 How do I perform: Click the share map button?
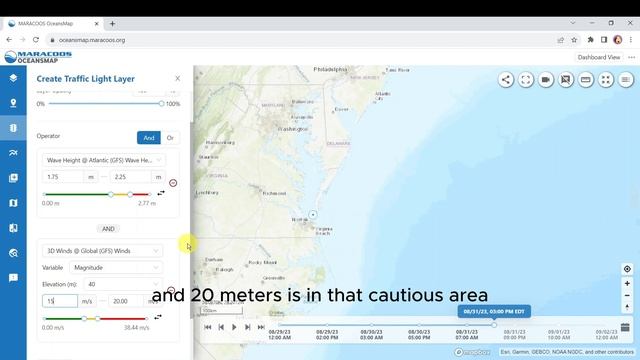coord(506,80)
